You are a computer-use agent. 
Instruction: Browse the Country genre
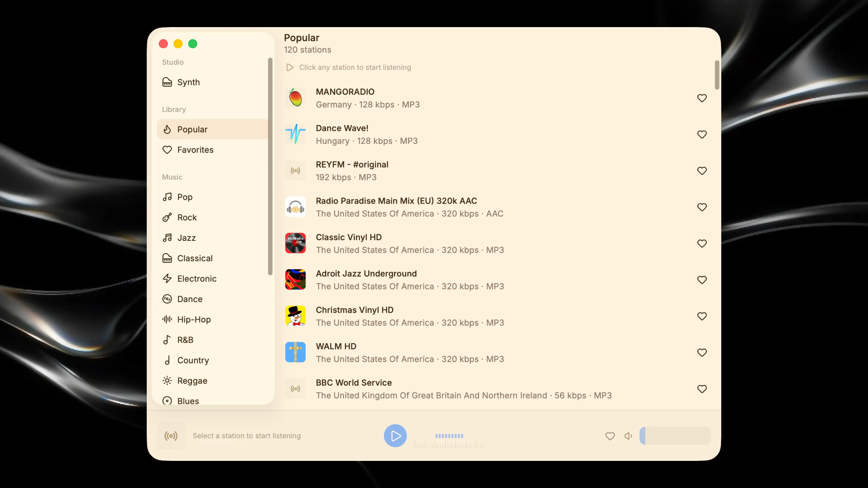pos(212,360)
